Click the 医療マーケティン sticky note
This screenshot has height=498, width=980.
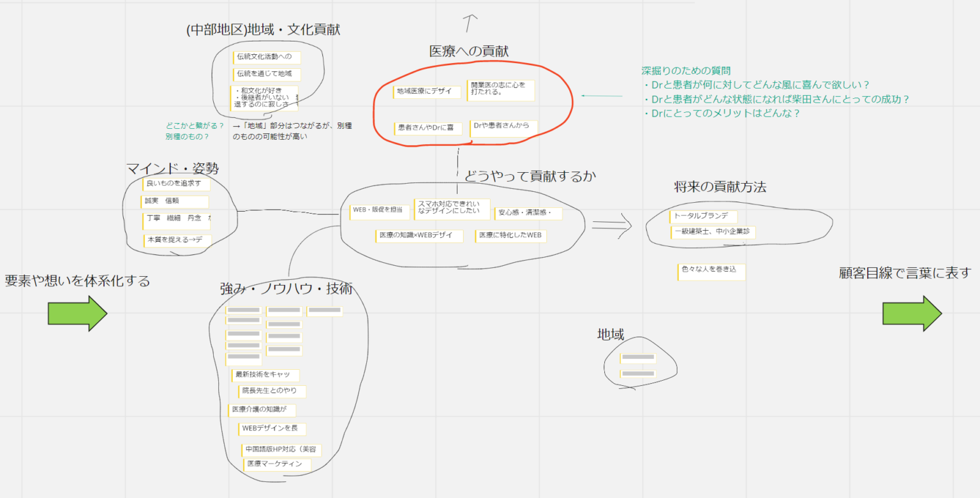tap(277, 464)
